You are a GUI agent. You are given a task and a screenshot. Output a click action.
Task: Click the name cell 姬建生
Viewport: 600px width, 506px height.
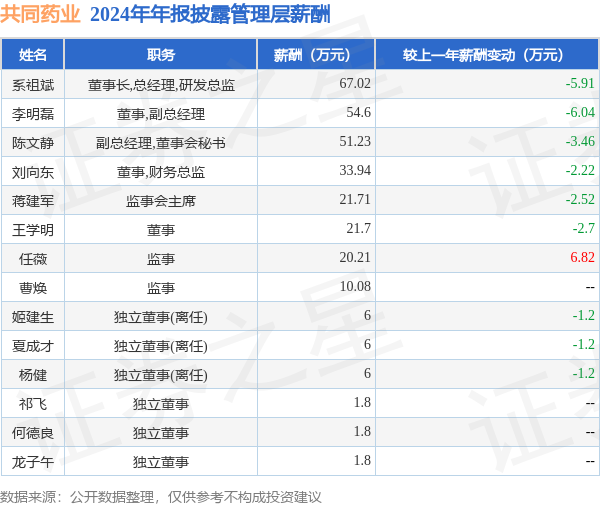(x=33, y=317)
